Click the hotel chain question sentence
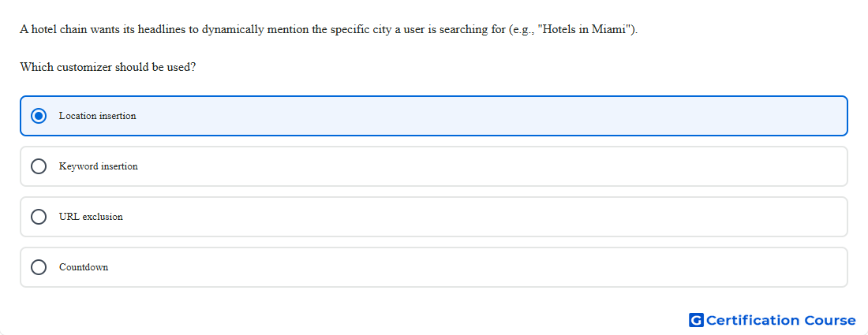This screenshot has height=335, width=868. [x=329, y=30]
